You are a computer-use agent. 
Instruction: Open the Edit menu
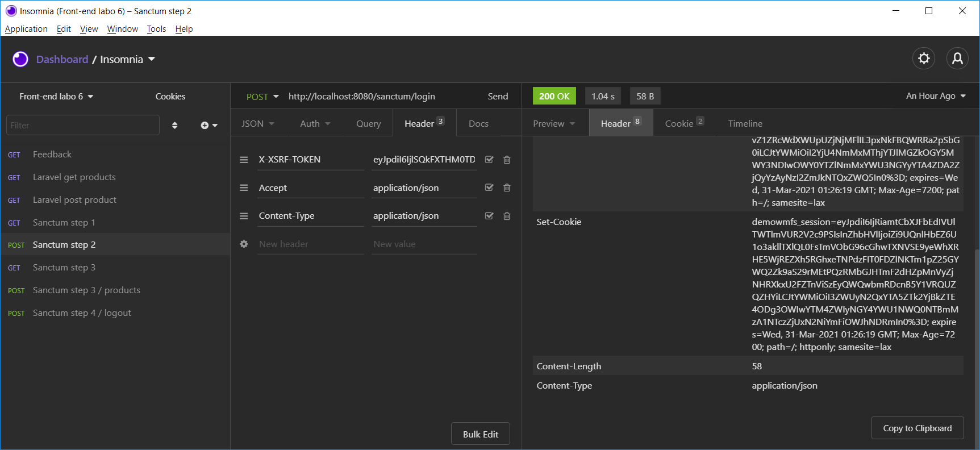pos(64,29)
